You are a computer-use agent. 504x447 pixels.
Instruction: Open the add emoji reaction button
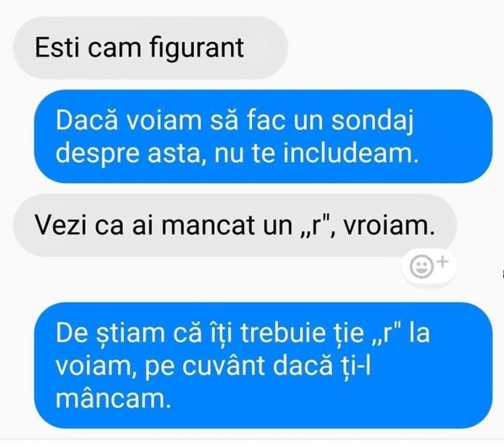coord(429,267)
